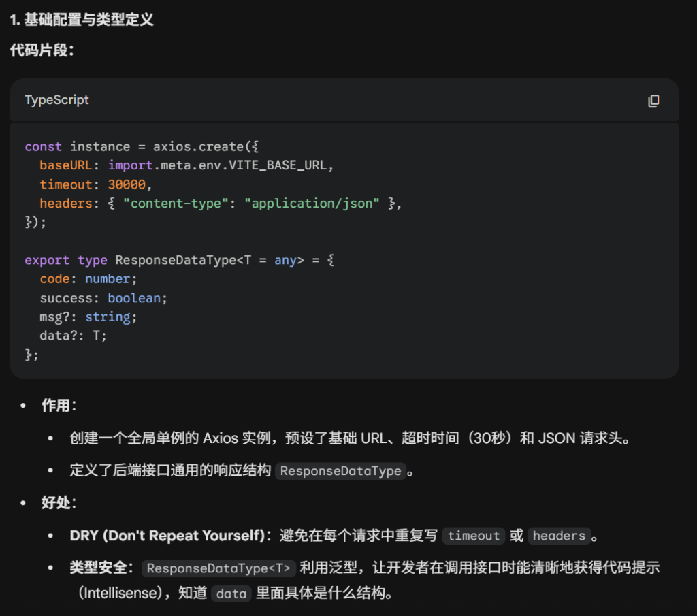Click the inline ResponseDataType<T> code chip
697x616 pixels.
click(x=218, y=568)
